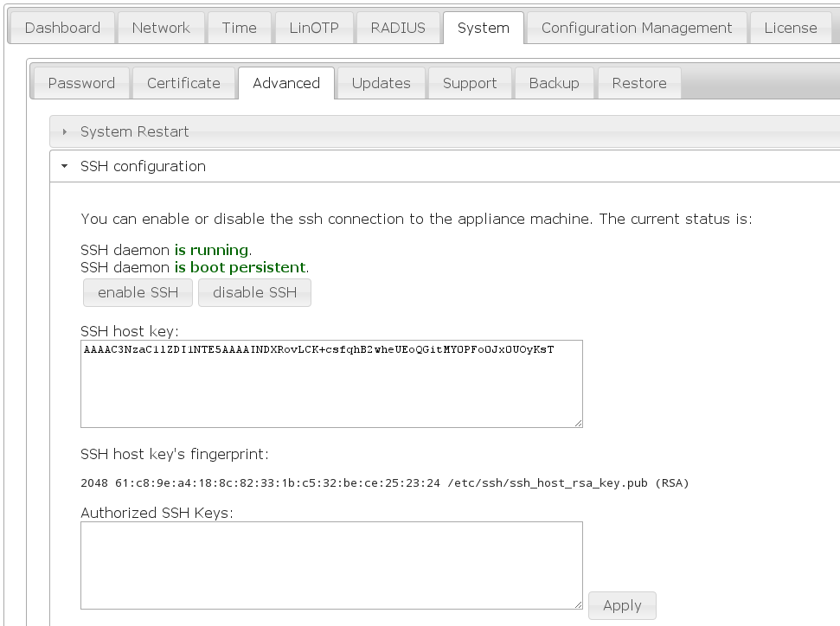840x626 pixels.
Task: Focus the Authorized SSH Keys text box
Action: pos(331,565)
